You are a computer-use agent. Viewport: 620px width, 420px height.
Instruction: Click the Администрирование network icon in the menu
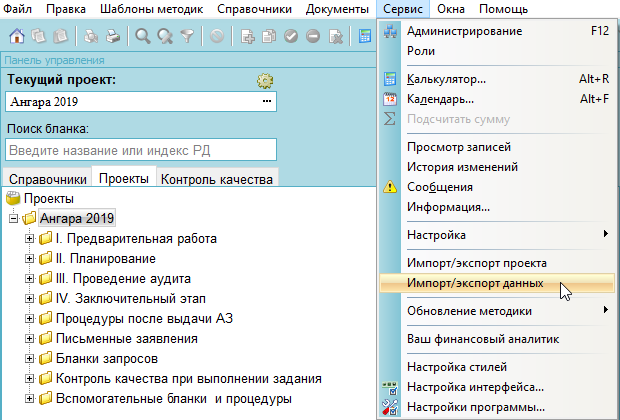point(390,31)
